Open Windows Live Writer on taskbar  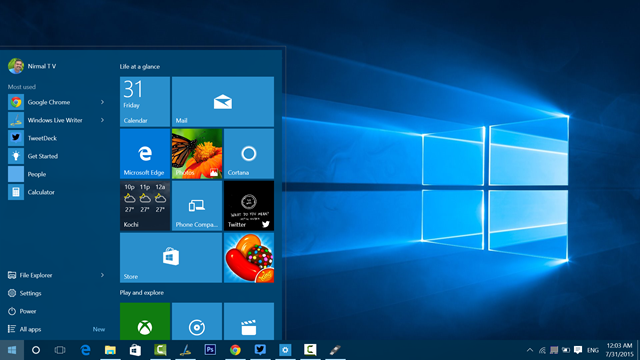pos(185,350)
